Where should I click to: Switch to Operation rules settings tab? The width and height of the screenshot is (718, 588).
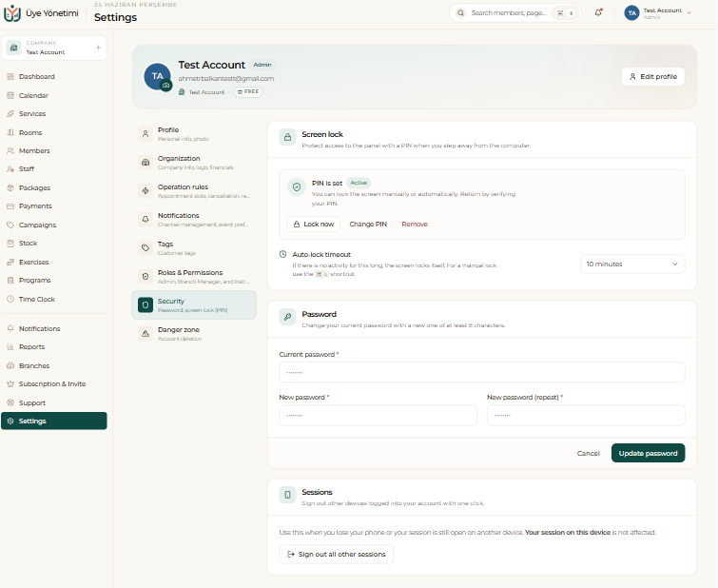tap(194, 191)
